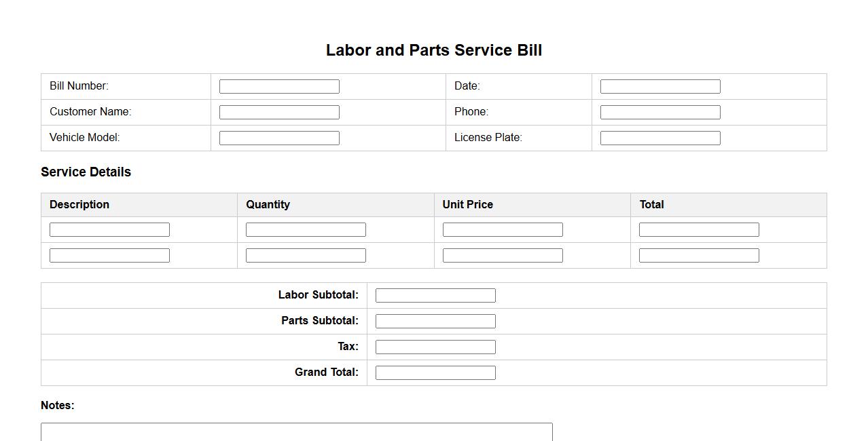Select the Tax input field
Viewport: 868px width, 441px height.
pos(435,347)
